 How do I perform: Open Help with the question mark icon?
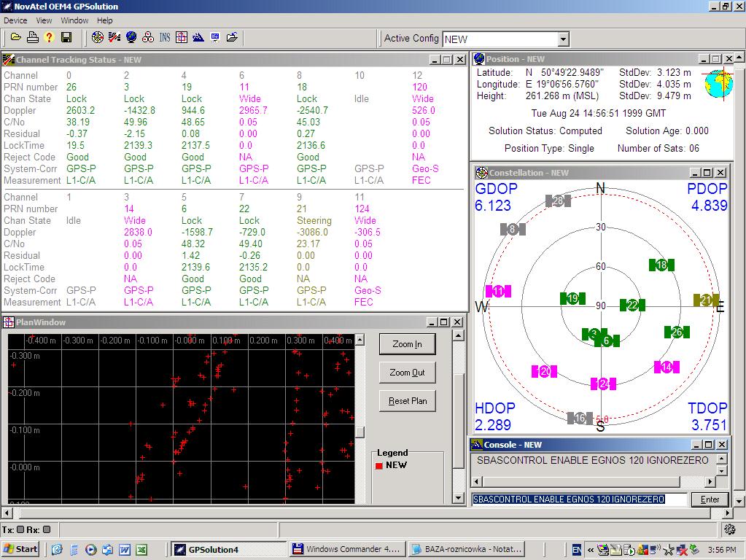click(49, 38)
